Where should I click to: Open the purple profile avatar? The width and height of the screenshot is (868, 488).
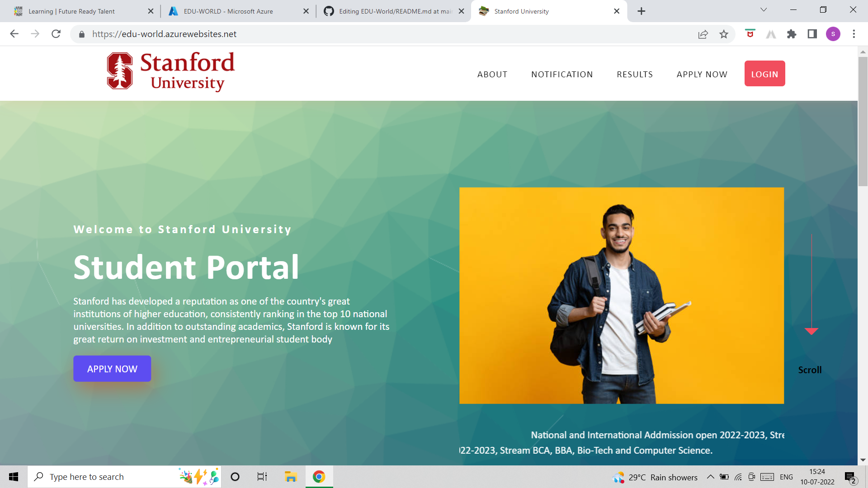833,34
